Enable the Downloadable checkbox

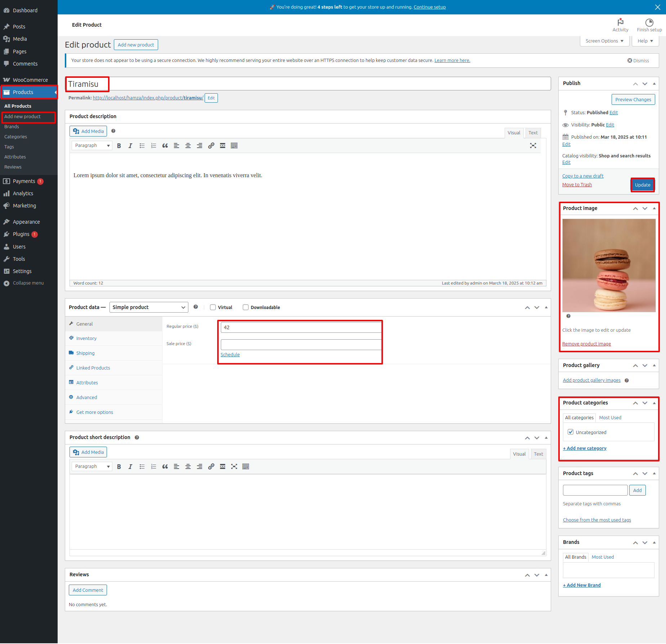(x=246, y=307)
